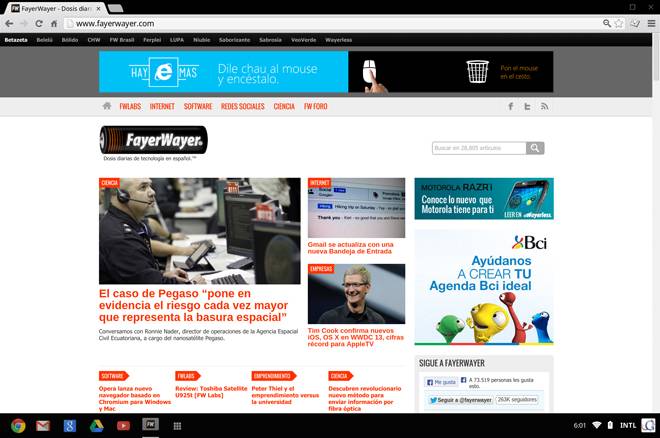
Task: Open the Review: Toshiba Satellite article
Action: pos(211,392)
